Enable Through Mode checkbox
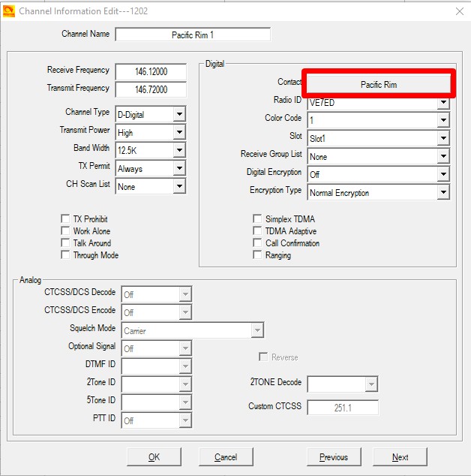471x476 pixels. (66, 255)
